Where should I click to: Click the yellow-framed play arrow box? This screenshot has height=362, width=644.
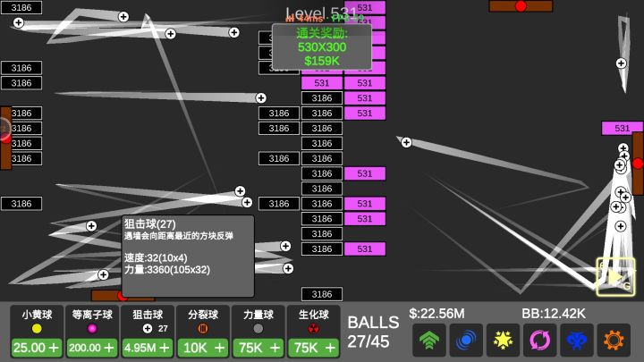(615, 276)
